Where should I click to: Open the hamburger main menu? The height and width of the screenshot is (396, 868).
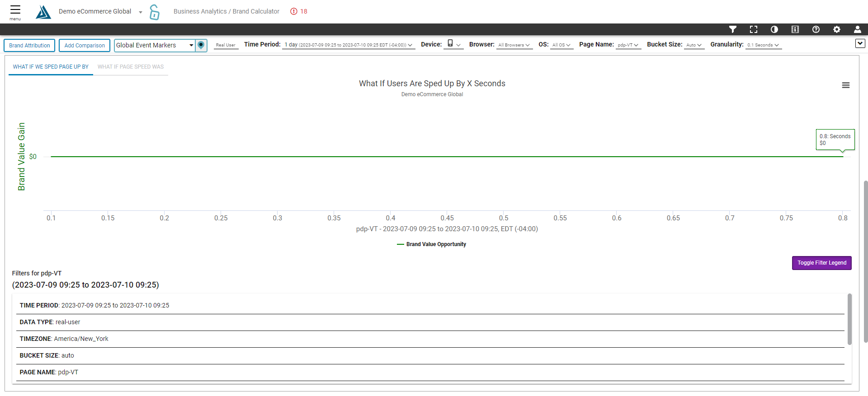[15, 11]
